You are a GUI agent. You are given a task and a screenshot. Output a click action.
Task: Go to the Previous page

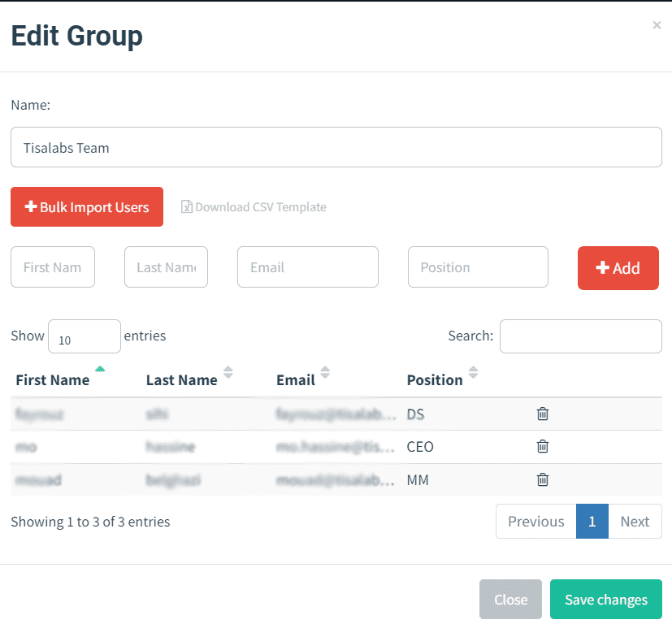[x=536, y=521]
